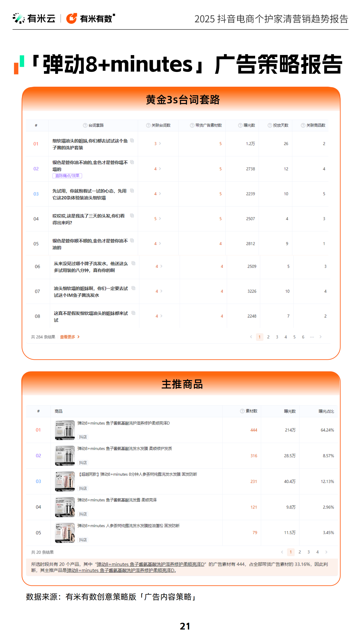The width and height of the screenshot is (362, 644).
Task: Open product 人参茶树纯露洗发水发膜控油蓬松
Action: point(129,526)
